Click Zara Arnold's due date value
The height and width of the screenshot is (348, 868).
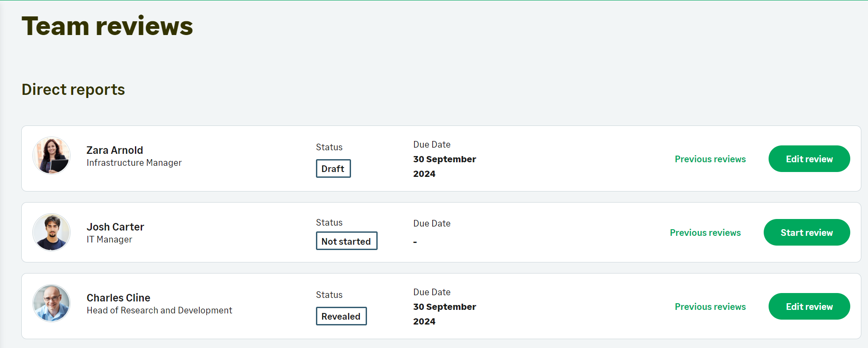[x=444, y=166]
